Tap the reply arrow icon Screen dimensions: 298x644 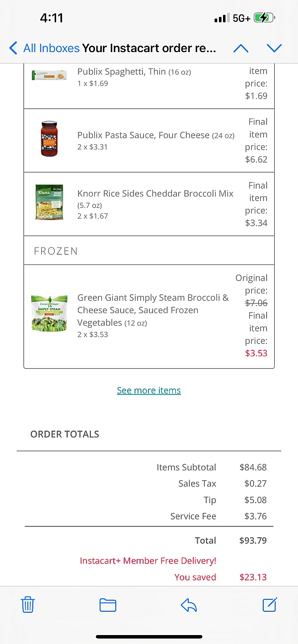(x=188, y=605)
